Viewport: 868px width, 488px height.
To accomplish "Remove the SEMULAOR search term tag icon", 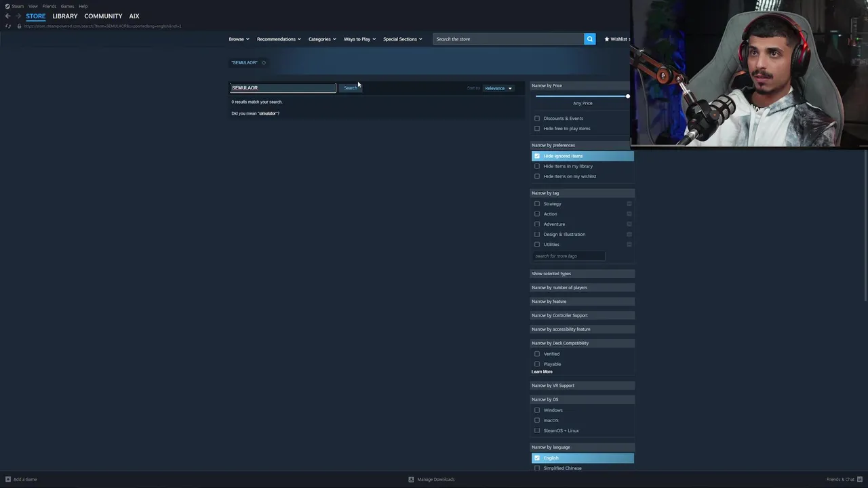I will (264, 62).
